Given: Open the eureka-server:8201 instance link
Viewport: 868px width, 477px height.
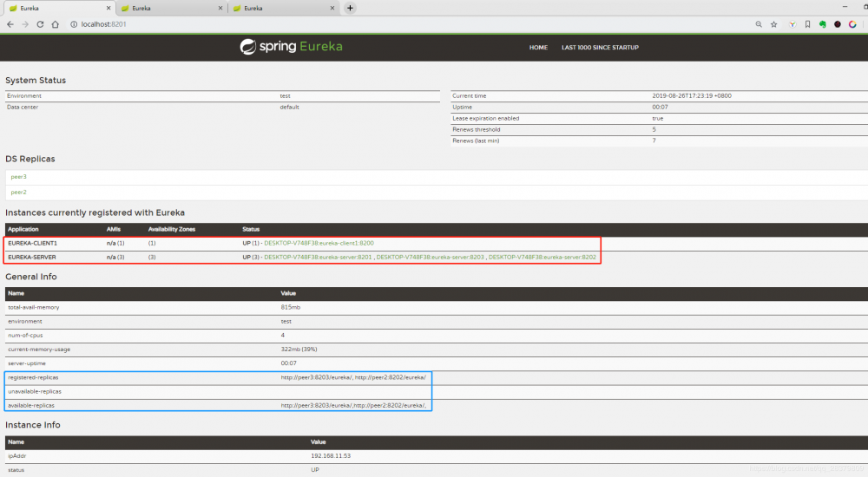Looking at the screenshot, I should pyautogui.click(x=318, y=258).
